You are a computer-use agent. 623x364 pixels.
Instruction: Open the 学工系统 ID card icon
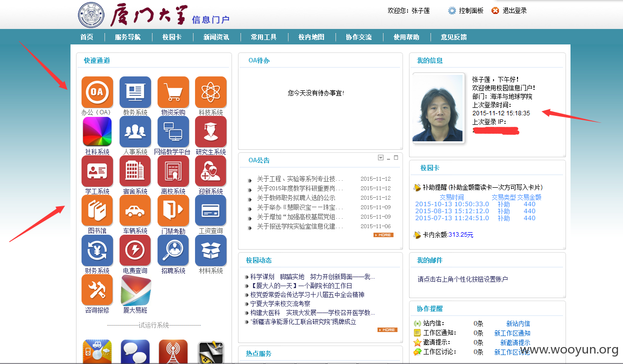pos(97,171)
